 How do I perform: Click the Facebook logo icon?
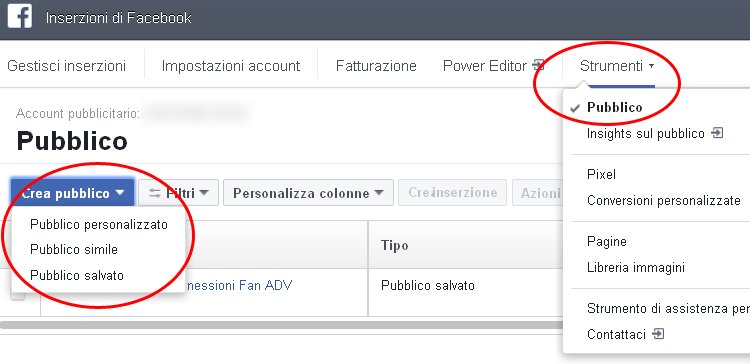pyautogui.click(x=20, y=16)
